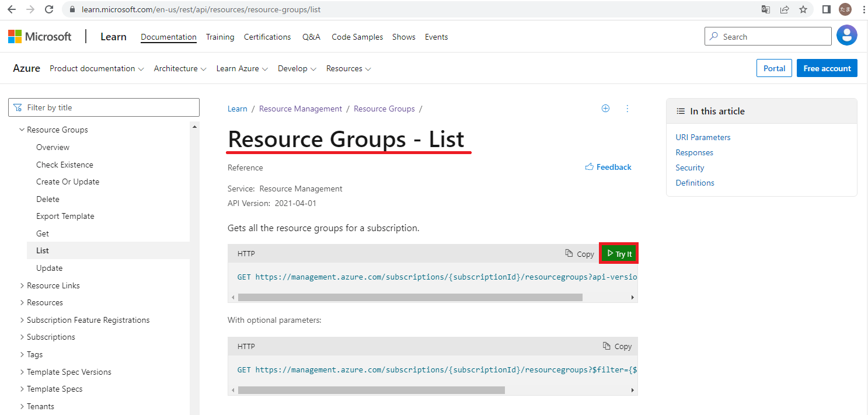
Task: Expand the Template Specs tree node
Action: [22, 389]
